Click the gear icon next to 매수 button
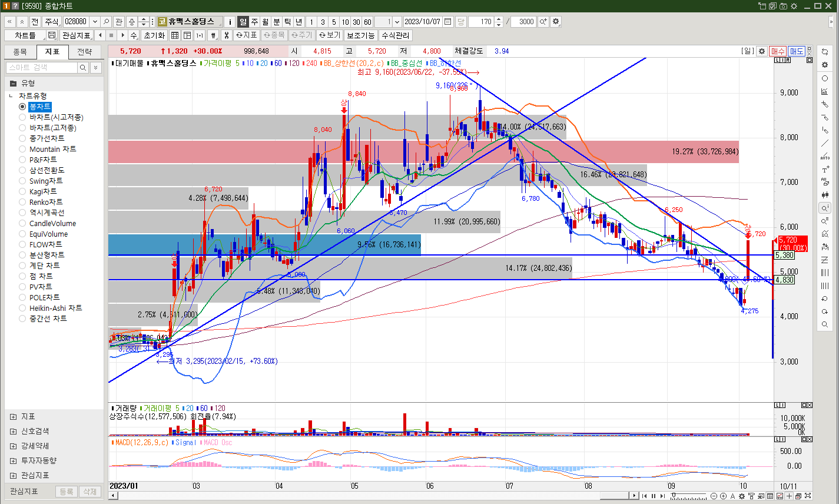The image size is (839, 504). 762,51
